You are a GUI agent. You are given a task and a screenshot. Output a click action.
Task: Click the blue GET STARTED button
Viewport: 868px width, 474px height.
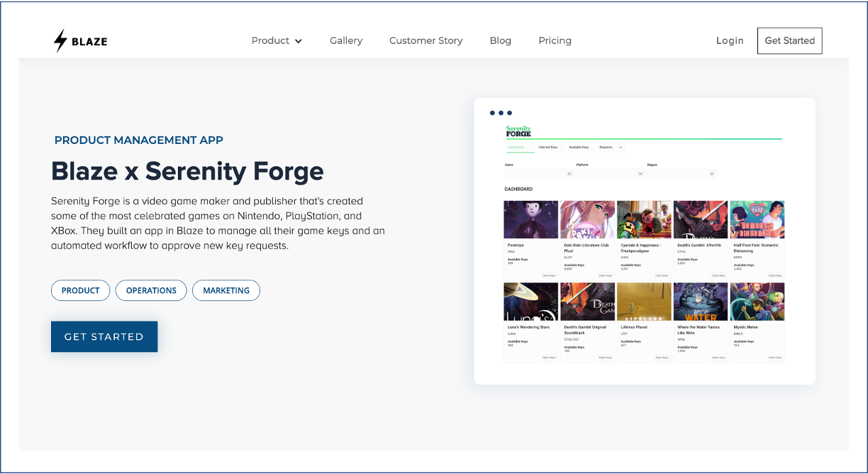pos(104,336)
